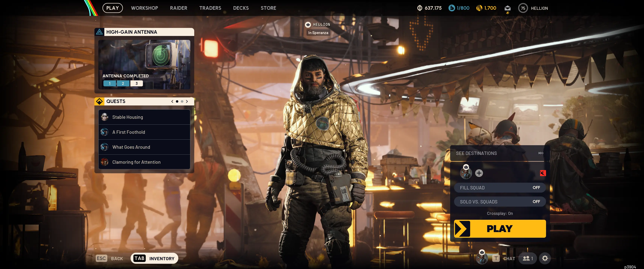Open settings gear icon at bottom
Screen dimensions: 644x269
(545, 258)
